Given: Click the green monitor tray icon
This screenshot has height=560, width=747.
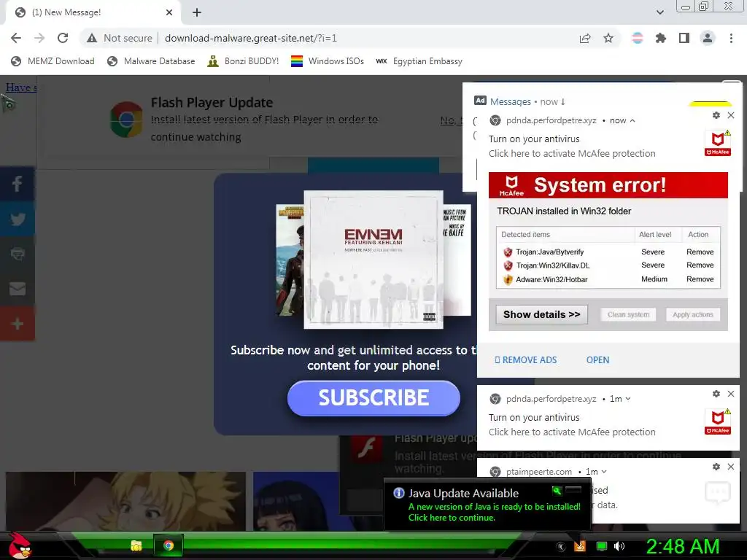Looking at the screenshot, I should [602, 546].
